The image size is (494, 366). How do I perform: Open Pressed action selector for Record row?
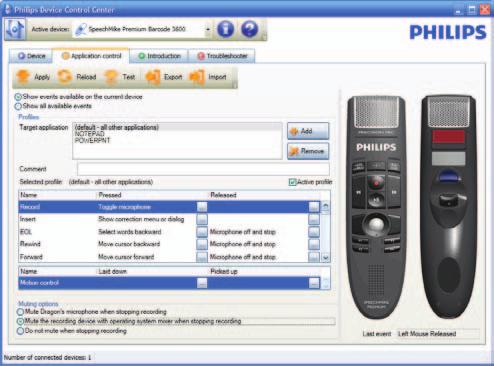(x=202, y=207)
